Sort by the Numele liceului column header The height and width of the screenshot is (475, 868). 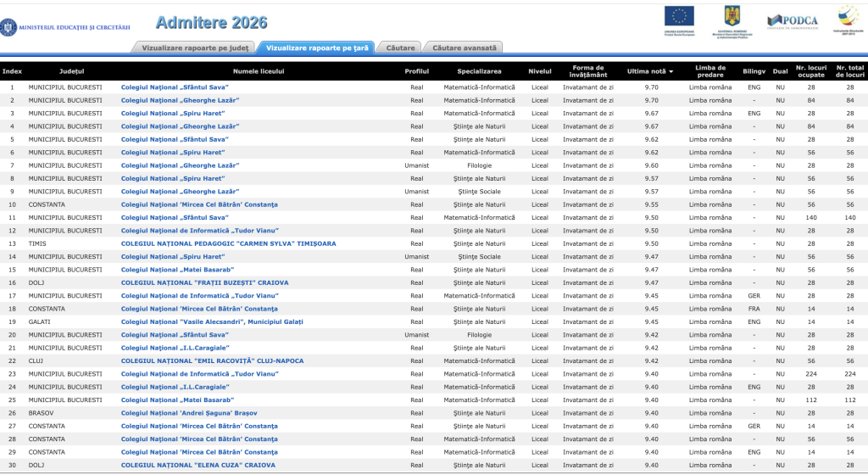[259, 71]
